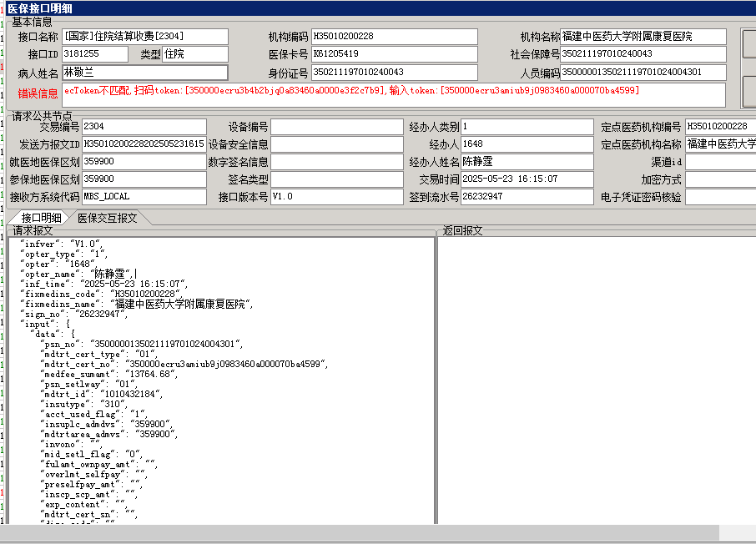Click the "insutype": "310" line
The width and height of the screenshot is (756, 544).
click(84, 404)
